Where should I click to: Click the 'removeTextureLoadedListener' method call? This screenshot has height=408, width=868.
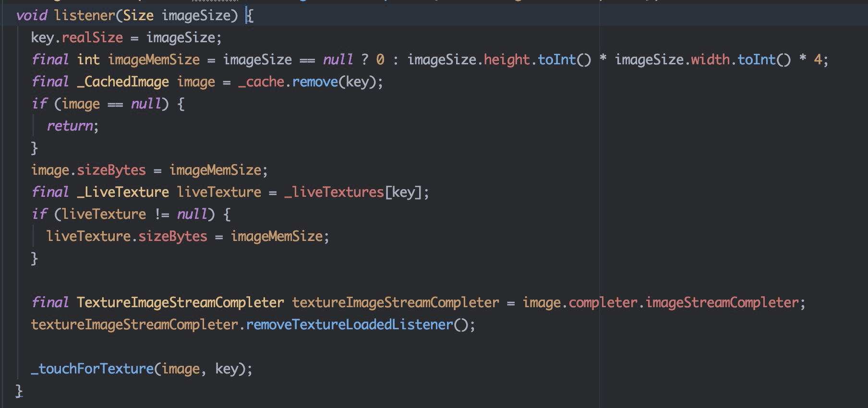[350, 324]
